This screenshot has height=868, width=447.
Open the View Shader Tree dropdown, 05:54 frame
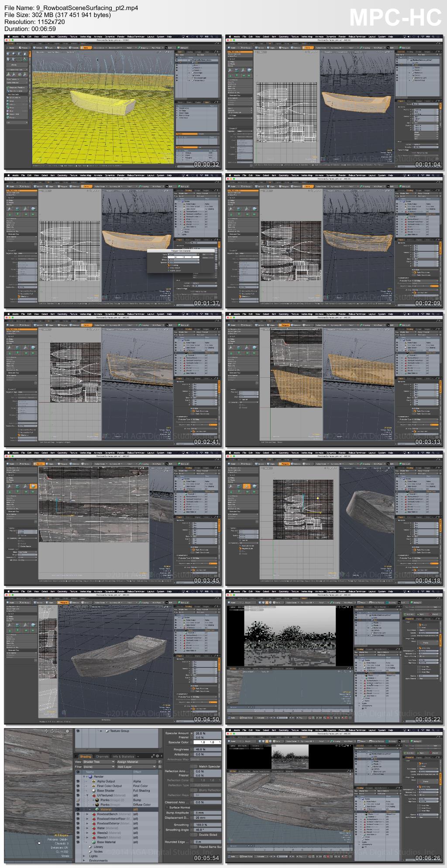pos(99,762)
